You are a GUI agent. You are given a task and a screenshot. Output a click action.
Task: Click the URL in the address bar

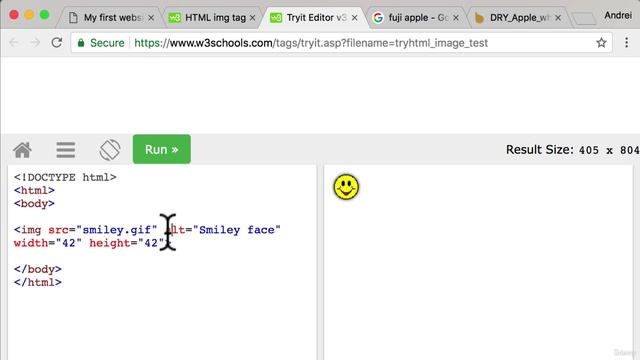(311, 43)
